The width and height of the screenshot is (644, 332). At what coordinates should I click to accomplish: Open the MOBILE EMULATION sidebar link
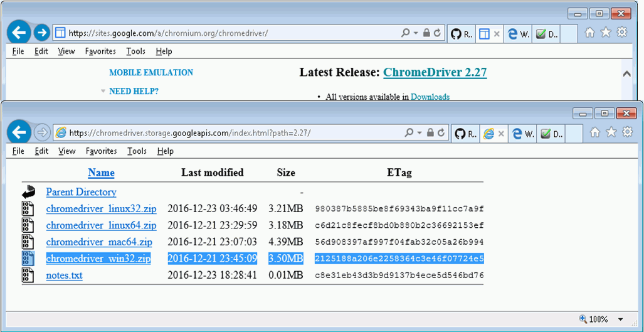pos(151,73)
